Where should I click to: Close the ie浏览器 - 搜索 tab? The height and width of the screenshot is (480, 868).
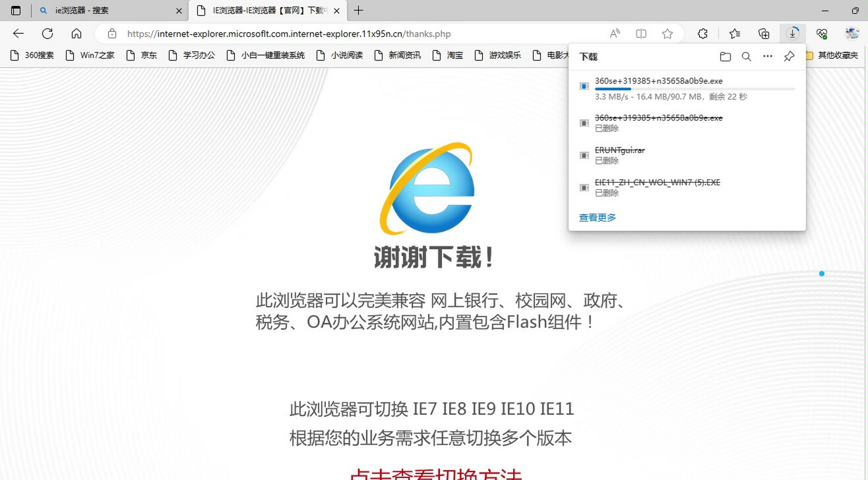coord(179,11)
